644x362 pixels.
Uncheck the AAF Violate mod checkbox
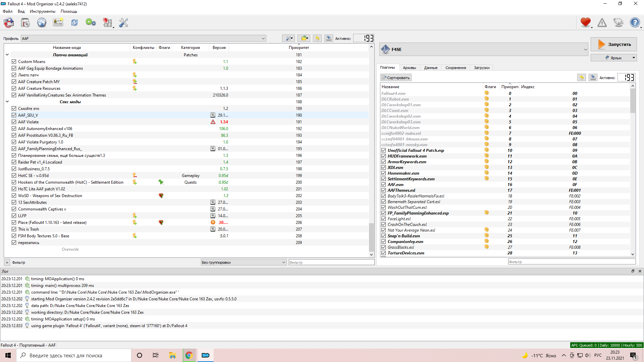tap(14, 122)
